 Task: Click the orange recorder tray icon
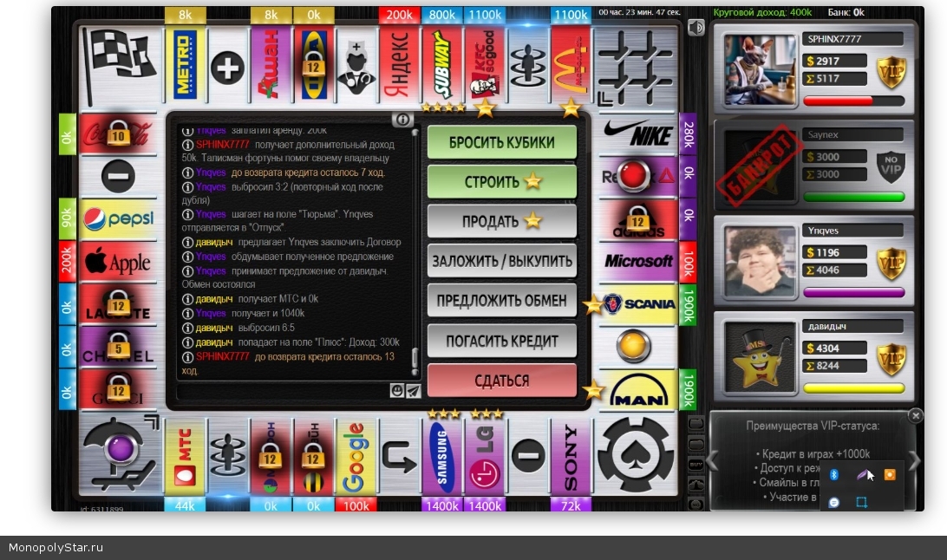890,475
